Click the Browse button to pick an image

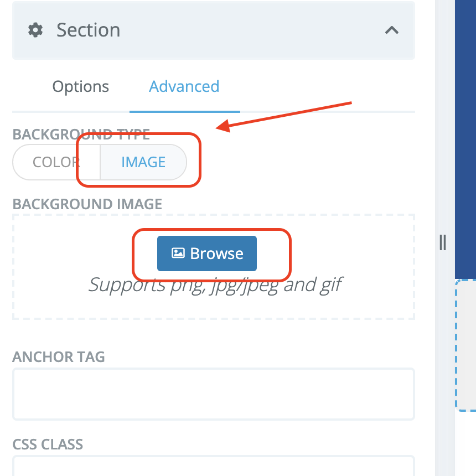(x=207, y=253)
